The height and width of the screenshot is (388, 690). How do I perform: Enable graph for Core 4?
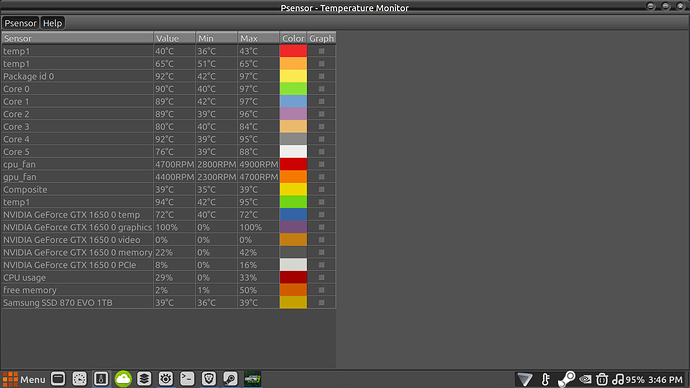point(322,139)
